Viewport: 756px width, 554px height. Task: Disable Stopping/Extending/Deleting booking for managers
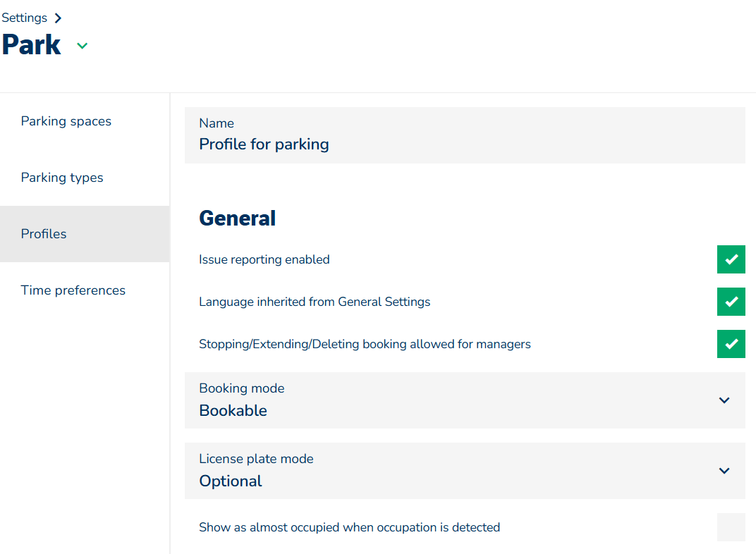731,344
